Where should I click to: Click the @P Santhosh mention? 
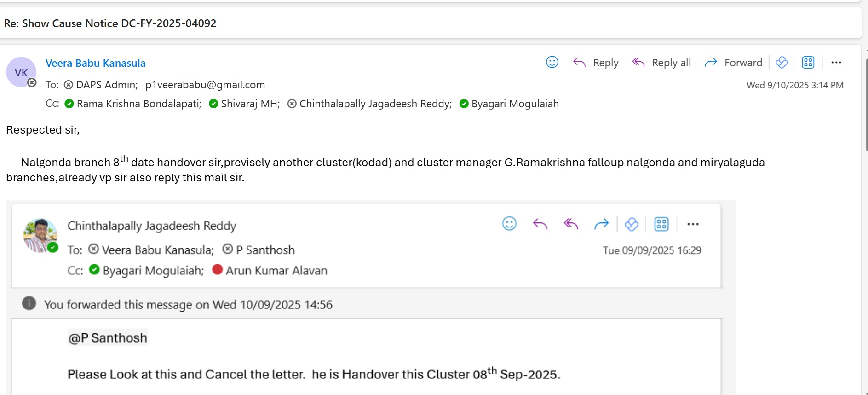(108, 338)
